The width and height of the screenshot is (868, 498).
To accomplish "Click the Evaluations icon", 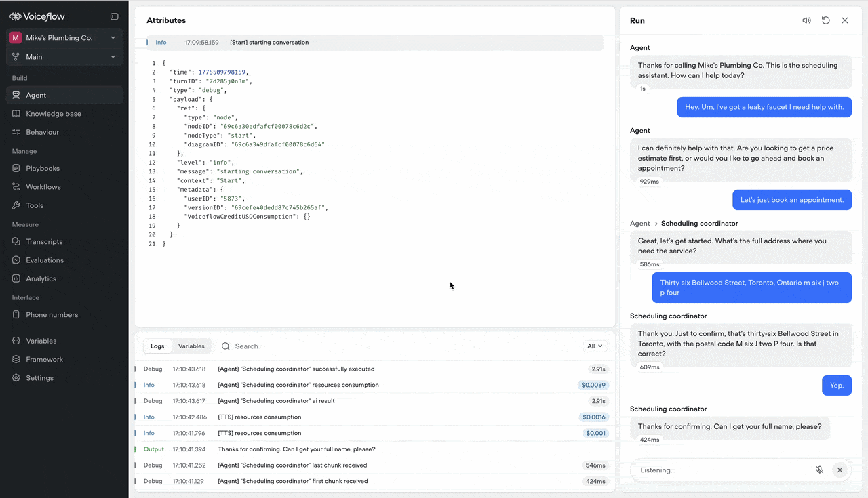I will (x=17, y=260).
